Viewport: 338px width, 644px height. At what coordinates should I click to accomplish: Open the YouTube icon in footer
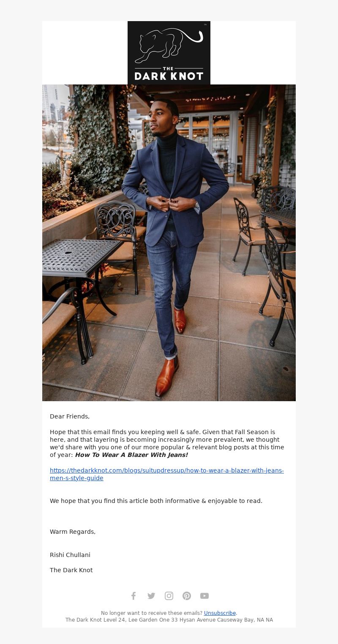coord(204,596)
